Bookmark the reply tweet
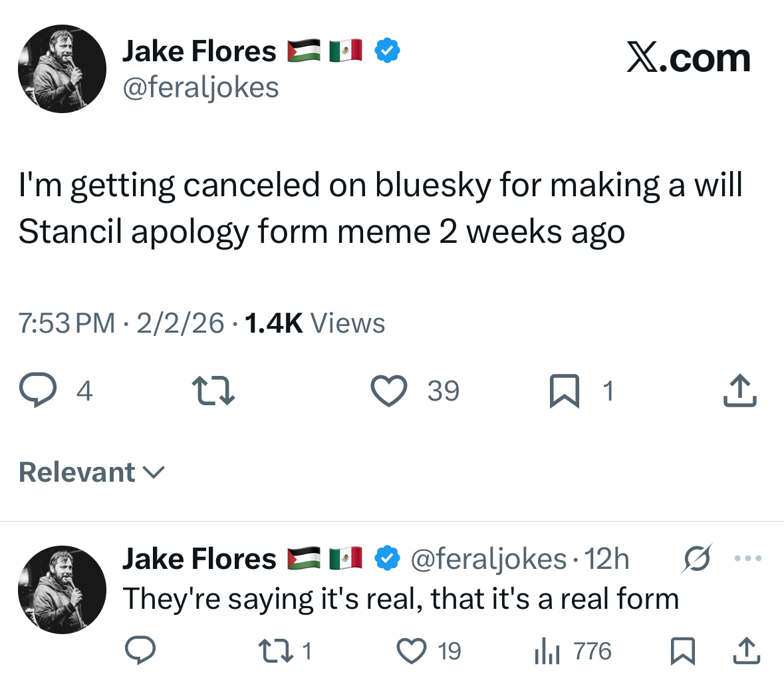 [x=683, y=651]
